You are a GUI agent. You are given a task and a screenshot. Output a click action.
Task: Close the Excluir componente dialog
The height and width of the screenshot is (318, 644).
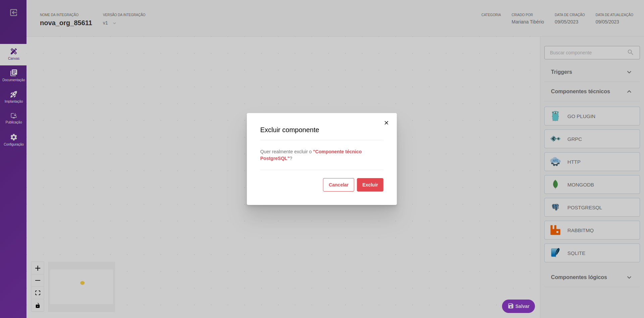click(386, 123)
